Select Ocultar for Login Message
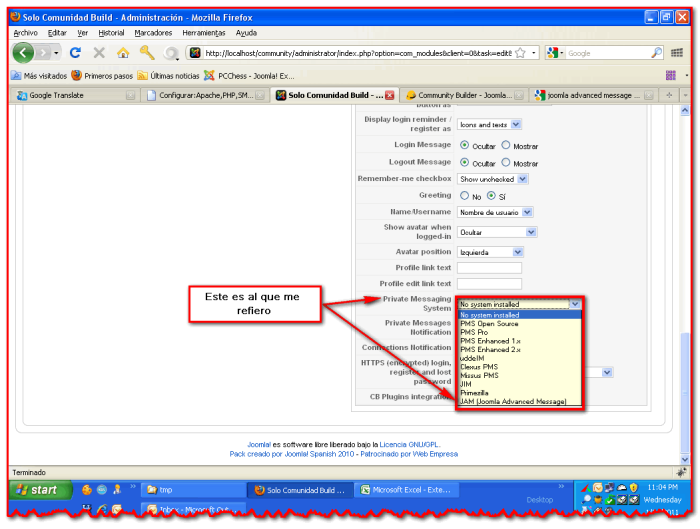 click(464, 145)
